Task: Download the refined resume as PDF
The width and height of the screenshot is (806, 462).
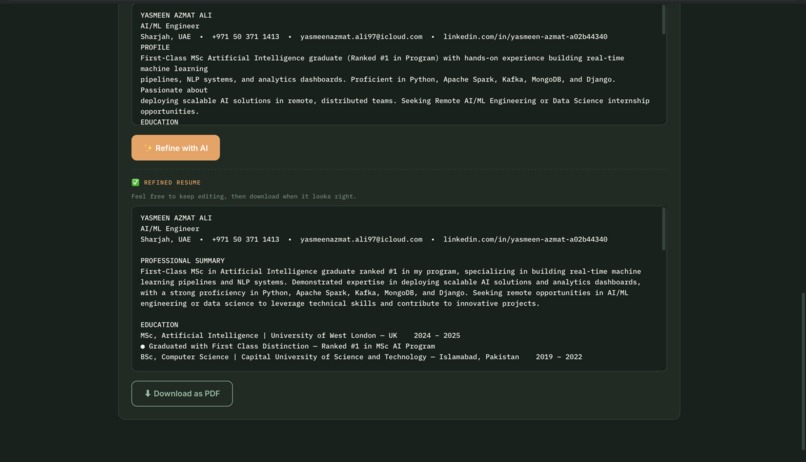Action: point(182,394)
